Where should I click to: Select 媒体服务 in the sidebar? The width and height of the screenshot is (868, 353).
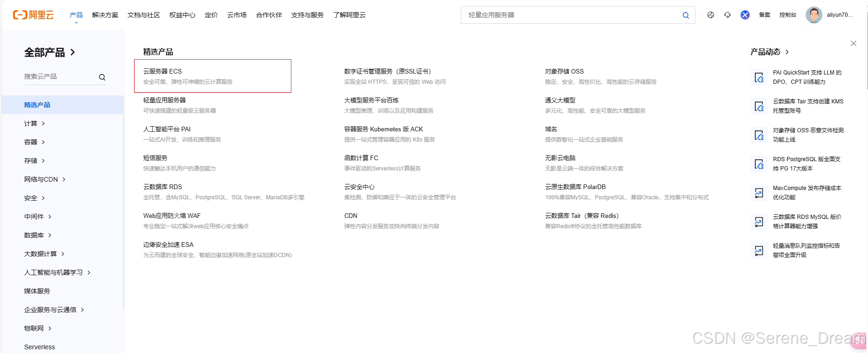point(37,291)
